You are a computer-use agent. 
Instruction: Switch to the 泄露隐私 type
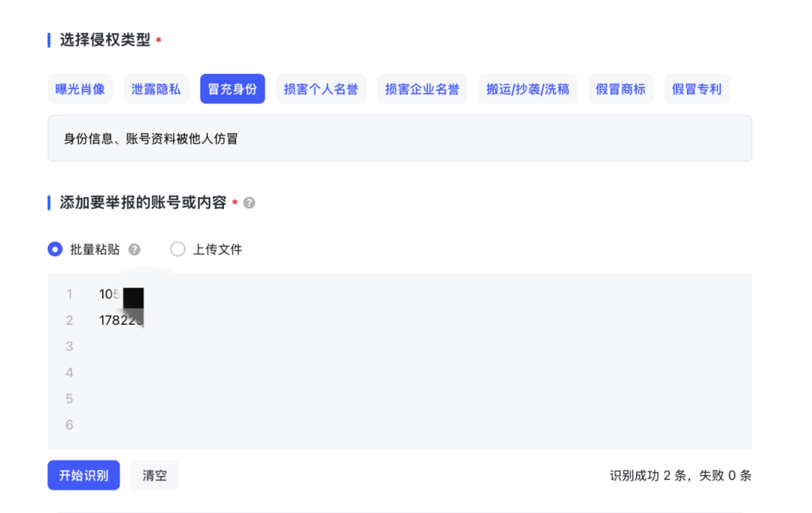click(x=156, y=89)
